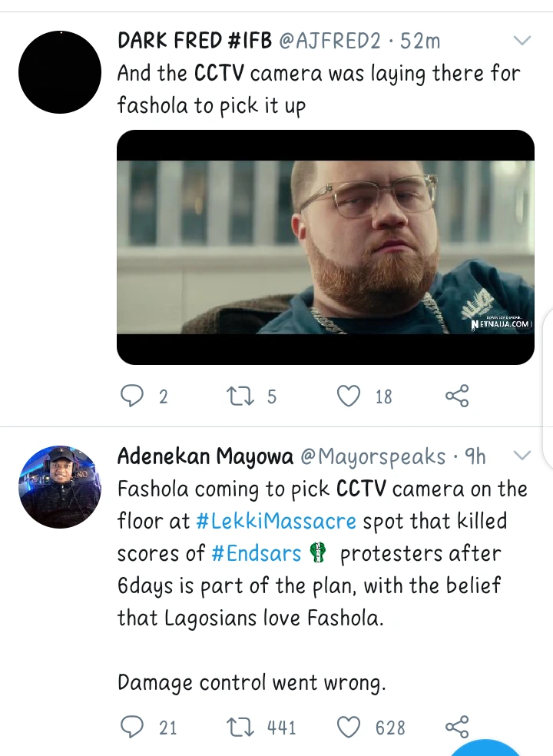The image size is (553, 756).
Task: Open Adenekan Mayowa tweet options chevron
Action: (x=522, y=456)
